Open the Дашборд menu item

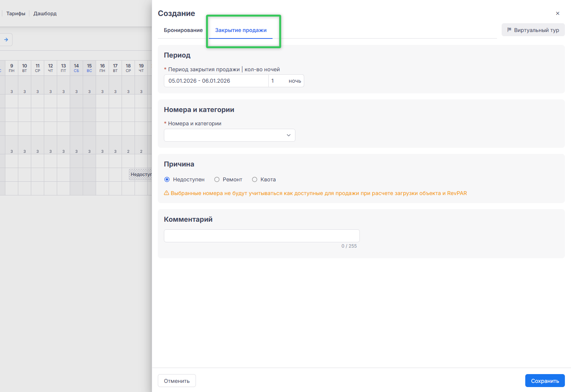tap(45, 13)
